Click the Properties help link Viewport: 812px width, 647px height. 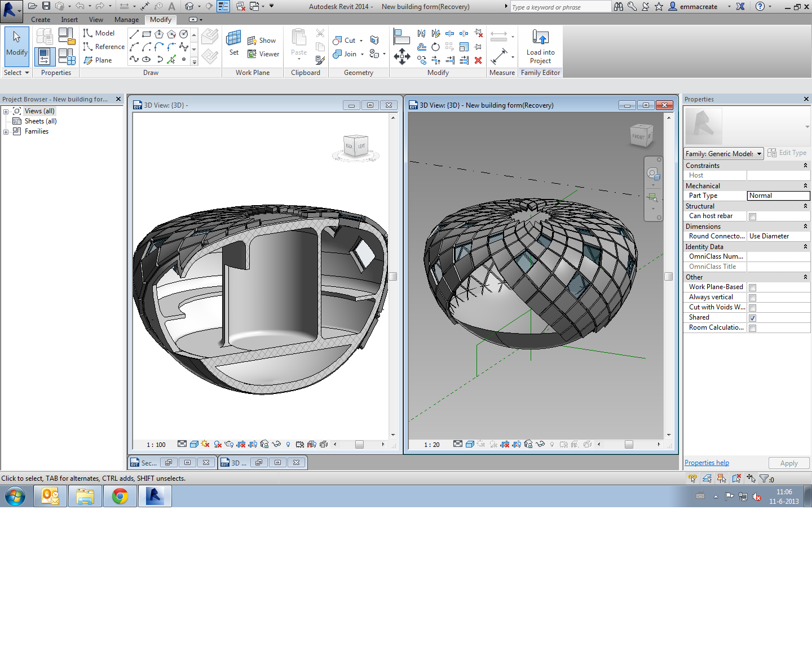tap(707, 463)
